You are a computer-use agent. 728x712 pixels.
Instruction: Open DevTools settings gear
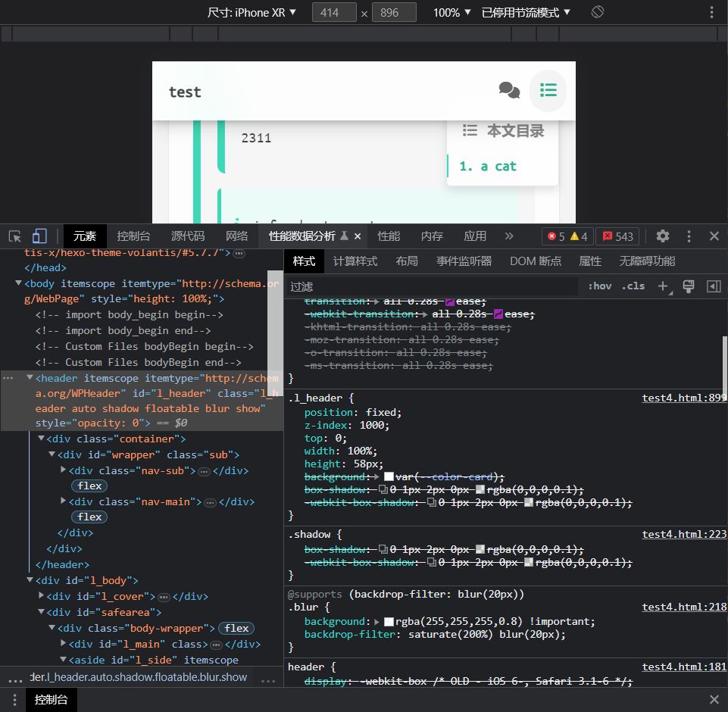coord(663,236)
